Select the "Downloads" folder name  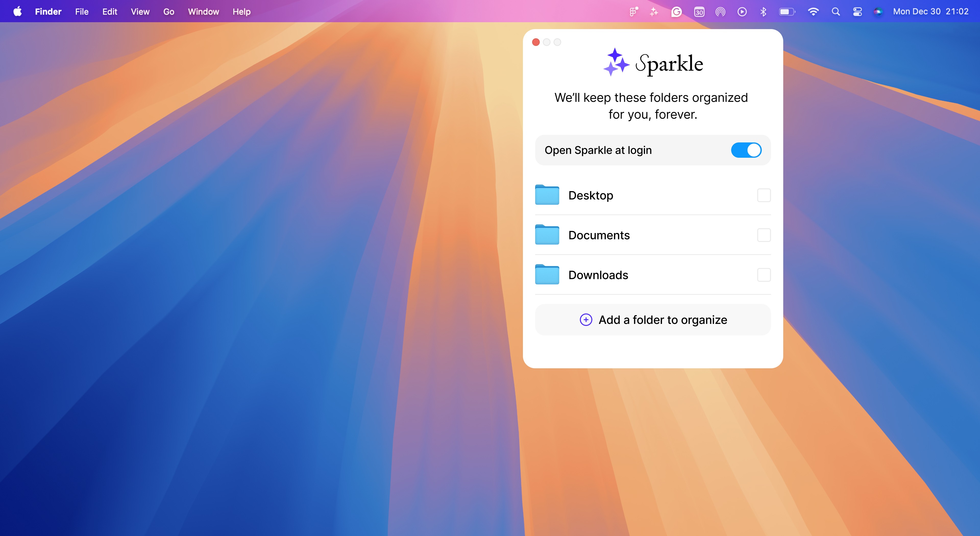coord(598,275)
